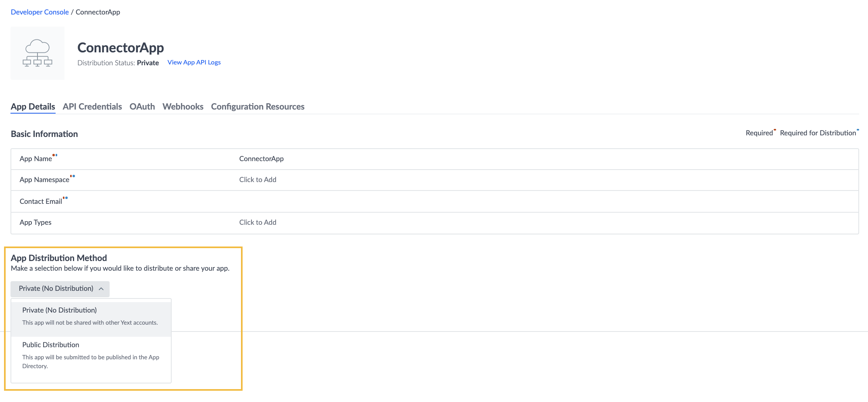Switch to the API Credentials tab
Image resolution: width=868 pixels, height=402 pixels.
point(92,107)
